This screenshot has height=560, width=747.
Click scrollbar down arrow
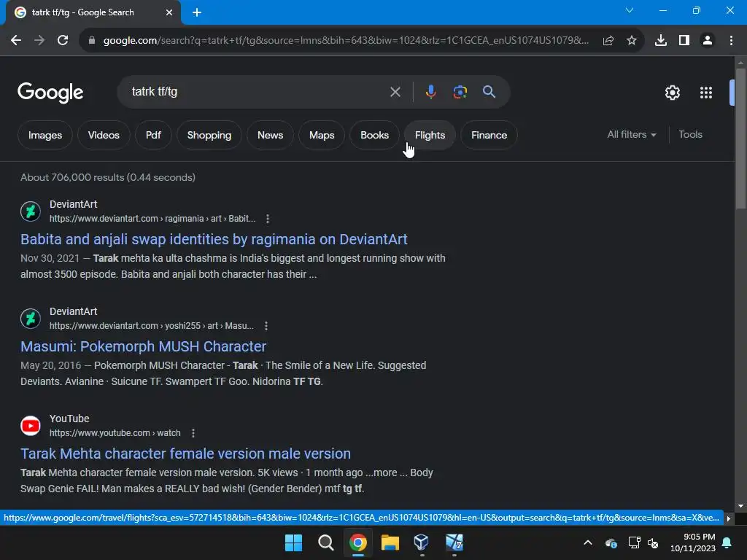click(740, 506)
